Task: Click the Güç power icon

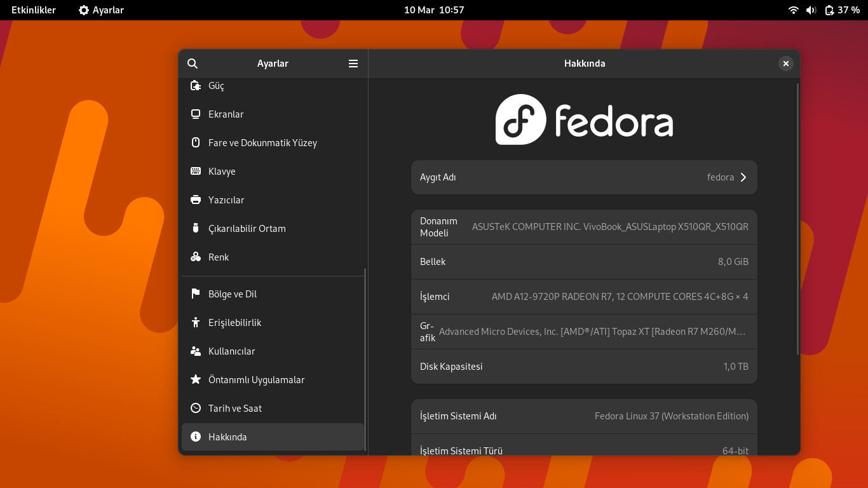Action: point(196,86)
